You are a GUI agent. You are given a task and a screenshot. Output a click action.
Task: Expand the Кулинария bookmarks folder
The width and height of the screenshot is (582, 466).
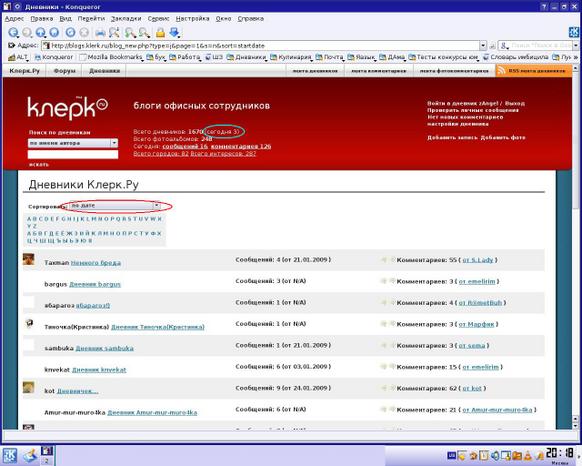[x=291, y=57]
